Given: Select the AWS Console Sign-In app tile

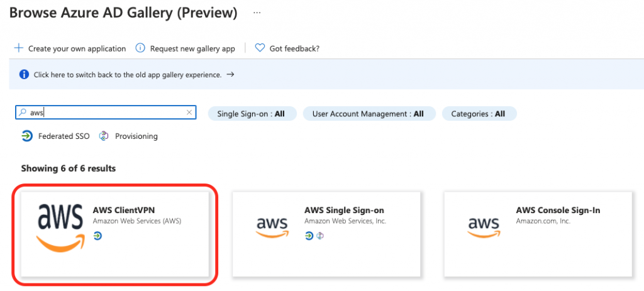Looking at the screenshot, I should 538,234.
